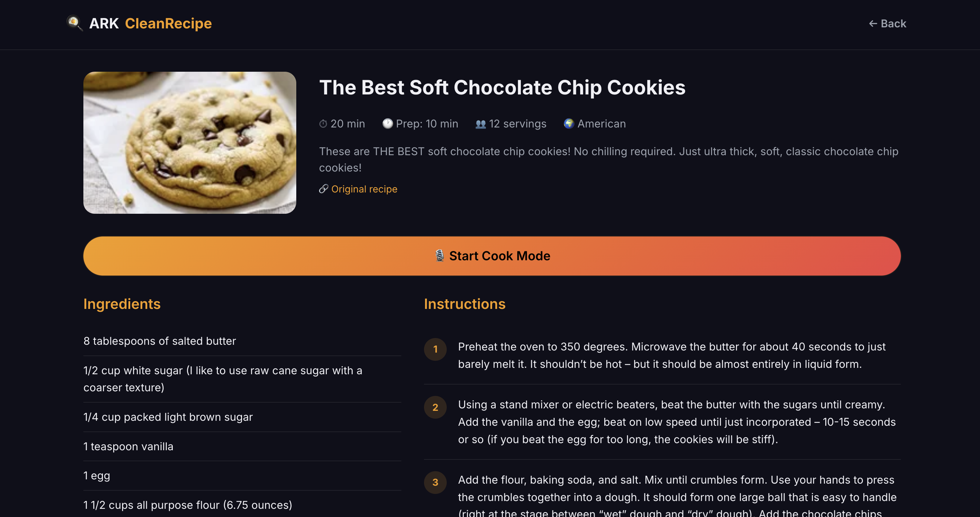Select step 2 number badge

(x=435, y=407)
